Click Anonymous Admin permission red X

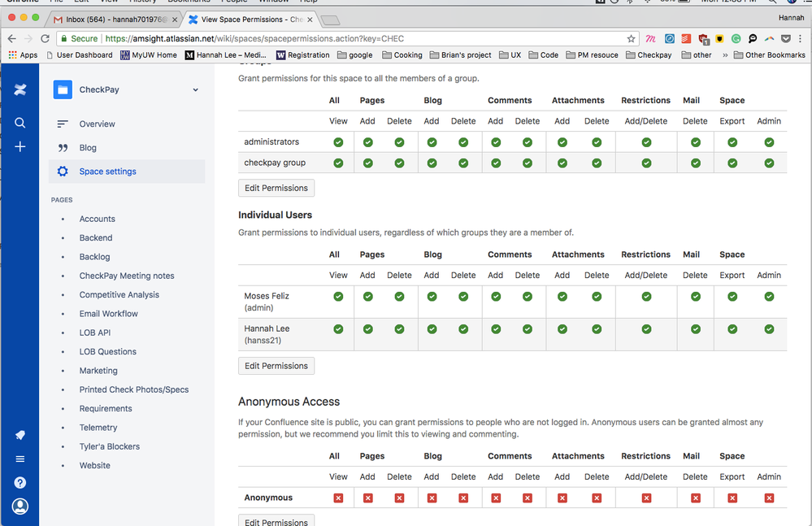769,498
